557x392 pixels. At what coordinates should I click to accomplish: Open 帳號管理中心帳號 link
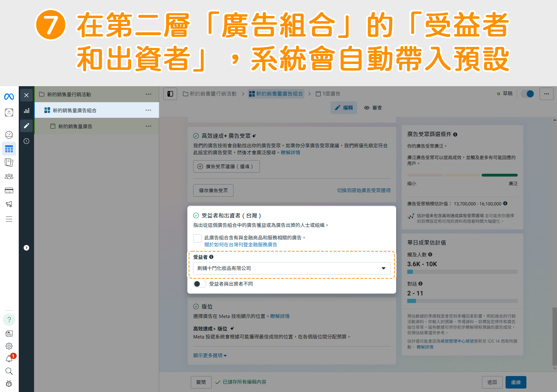pyautogui.click(x=457, y=341)
